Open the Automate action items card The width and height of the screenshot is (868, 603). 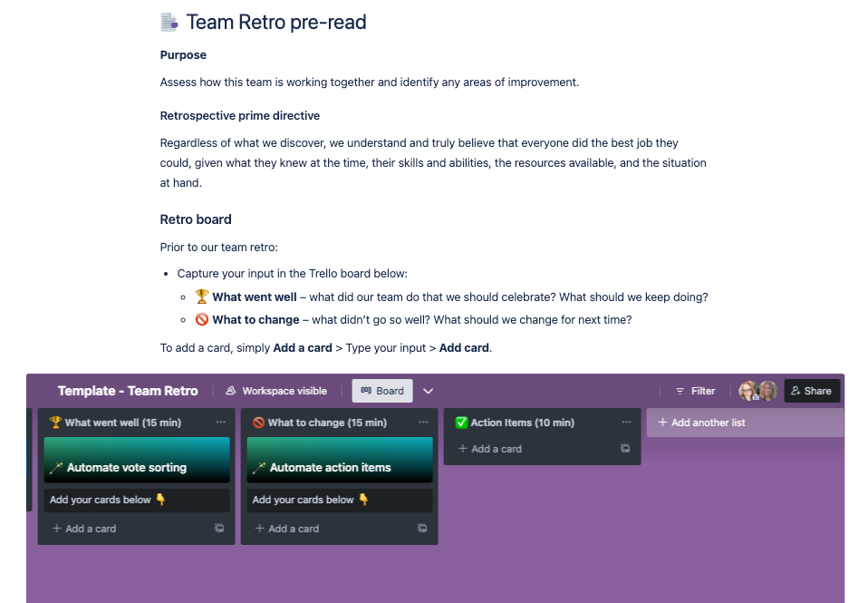[x=340, y=460]
